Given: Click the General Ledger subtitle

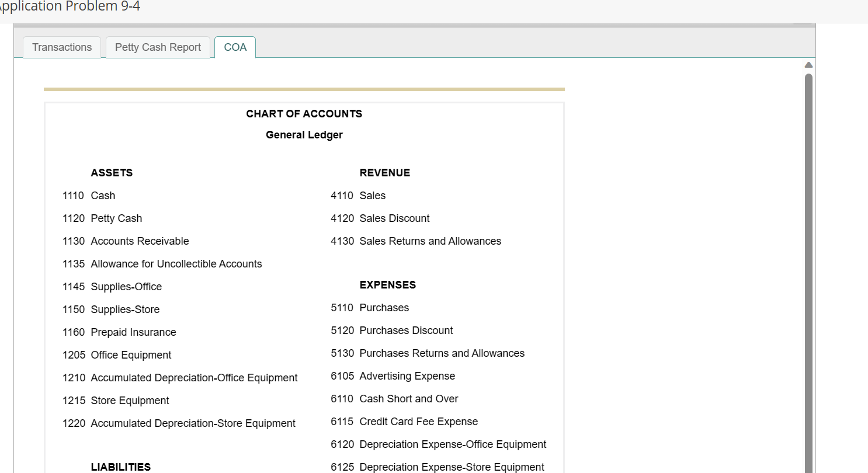Looking at the screenshot, I should (x=304, y=135).
